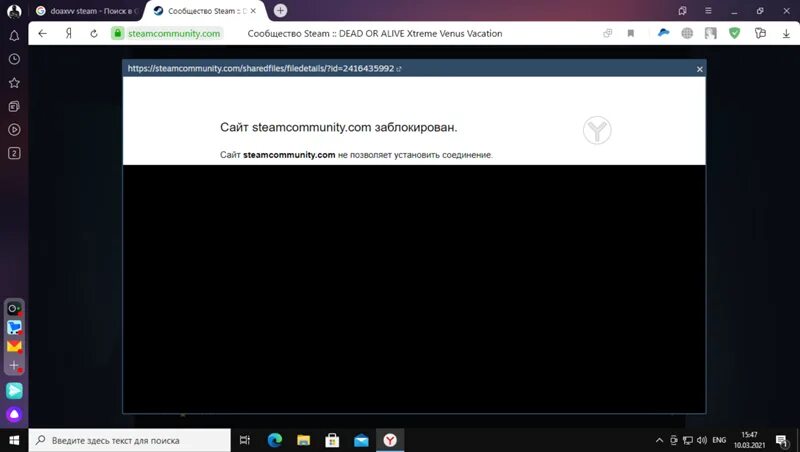Click 'Сайт steamcommunity.com заблокирован' heading

[339, 128]
